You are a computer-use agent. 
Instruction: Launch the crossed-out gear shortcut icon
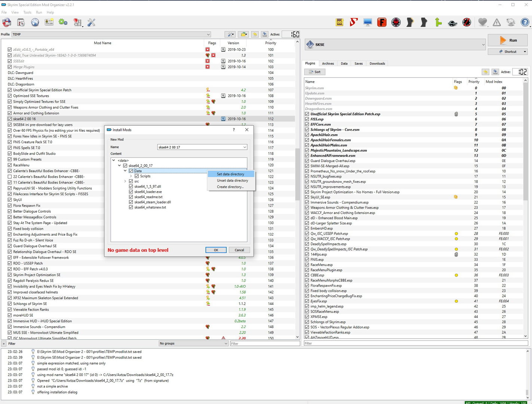tap(466, 22)
